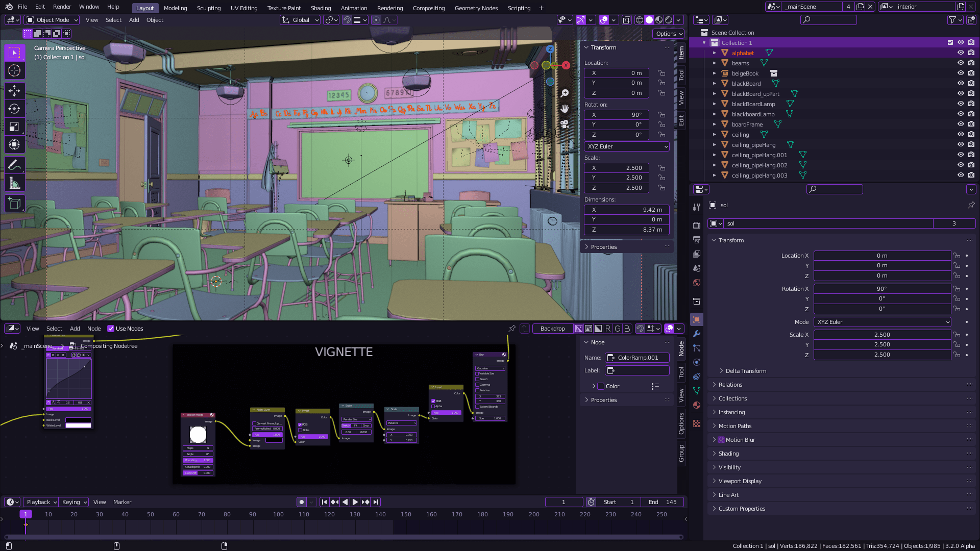Toggle camera view icon in viewport
Viewport: 980px width, 551px height.
565,124
